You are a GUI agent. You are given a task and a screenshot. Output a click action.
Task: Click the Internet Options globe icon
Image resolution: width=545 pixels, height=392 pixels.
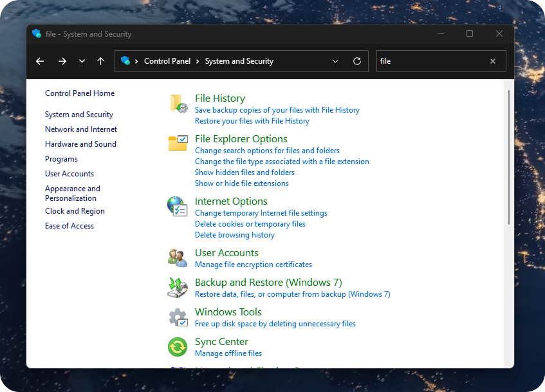click(177, 206)
